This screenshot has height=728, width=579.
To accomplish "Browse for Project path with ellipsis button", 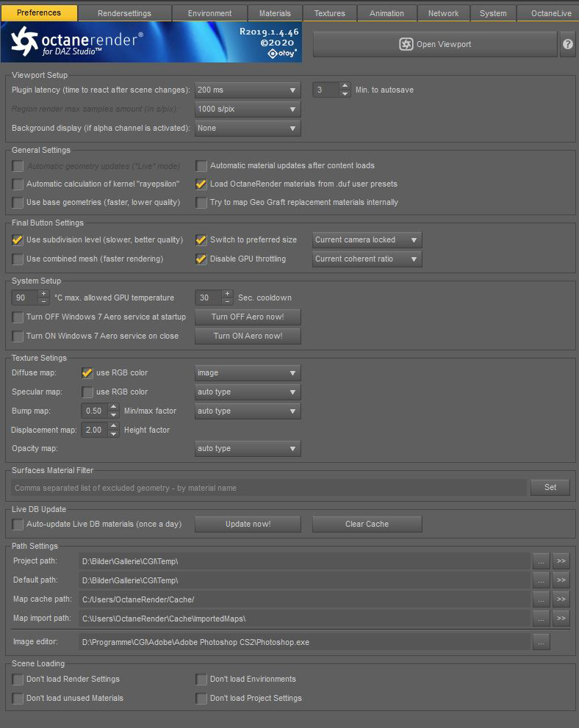I will (541, 561).
